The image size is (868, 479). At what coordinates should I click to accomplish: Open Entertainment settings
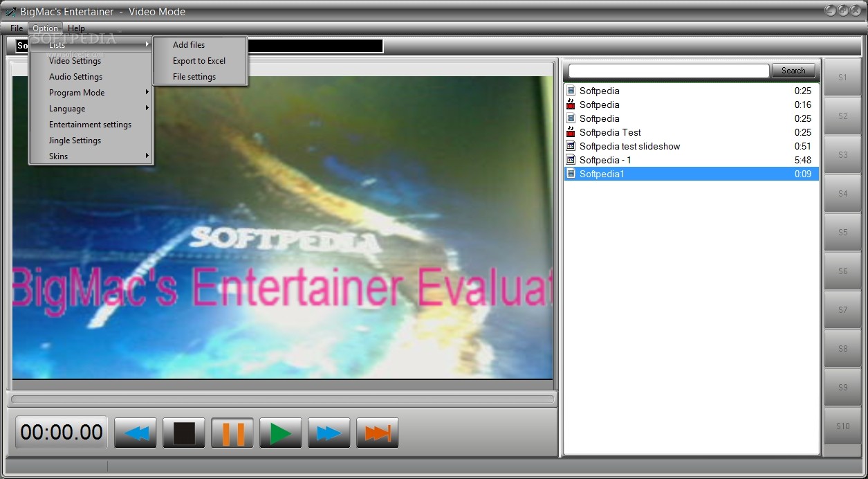pos(91,125)
